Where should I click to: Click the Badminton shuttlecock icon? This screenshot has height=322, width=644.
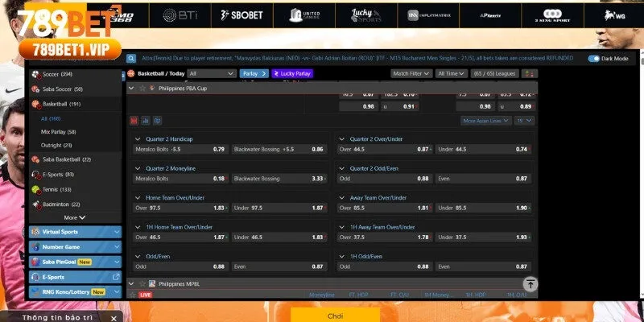(x=35, y=204)
